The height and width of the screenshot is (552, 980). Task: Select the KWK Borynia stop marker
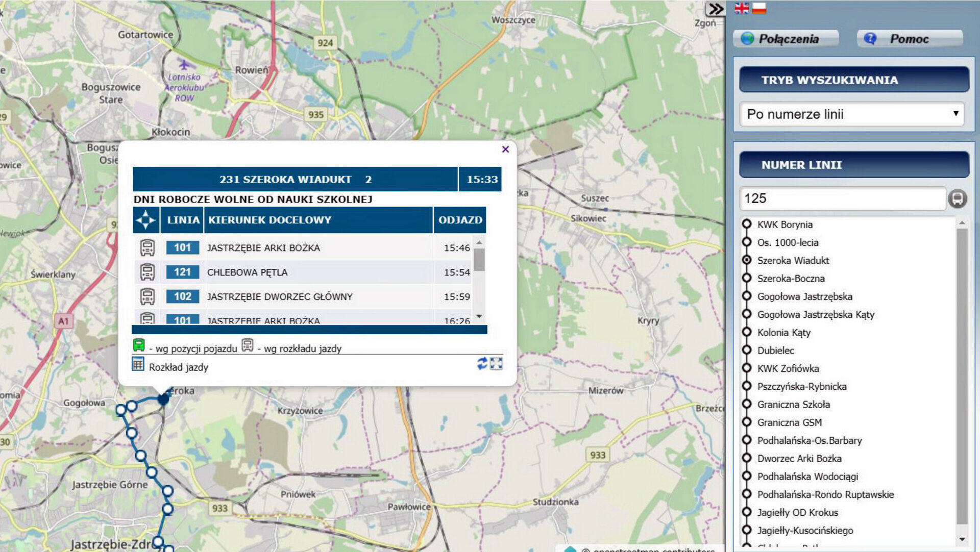click(747, 224)
